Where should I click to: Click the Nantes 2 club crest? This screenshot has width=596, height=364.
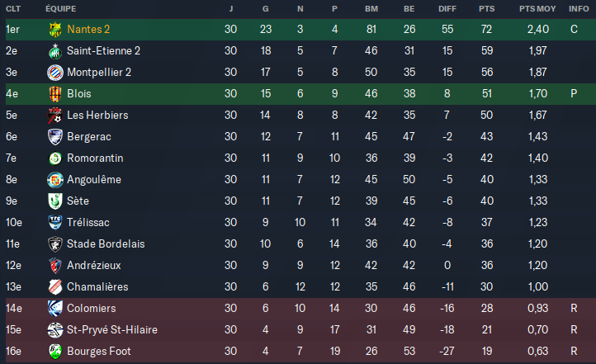click(x=54, y=29)
